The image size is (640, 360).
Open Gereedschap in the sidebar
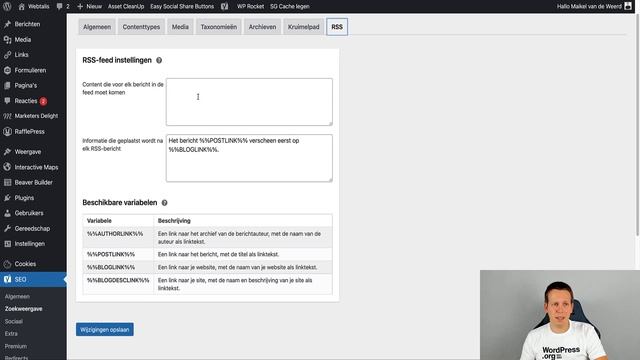coord(32,229)
